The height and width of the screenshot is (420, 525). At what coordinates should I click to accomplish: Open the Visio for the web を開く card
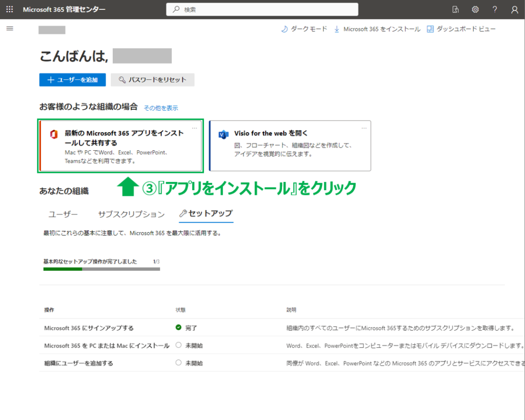(x=290, y=146)
